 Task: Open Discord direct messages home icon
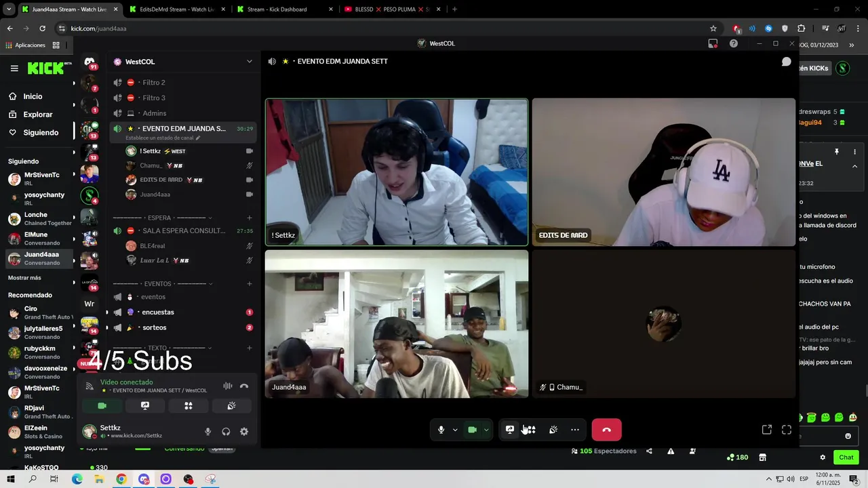(x=90, y=62)
